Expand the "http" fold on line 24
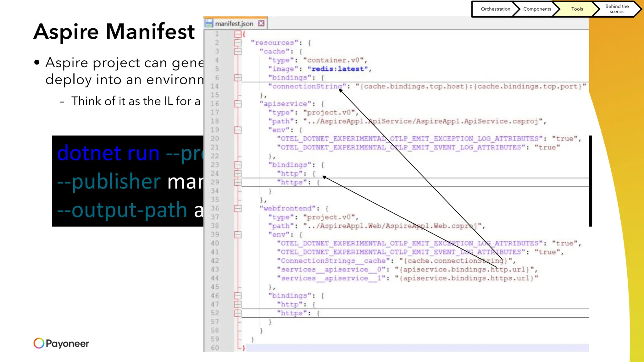Image resolution: width=644 pixels, height=362 pixels. coord(238,173)
